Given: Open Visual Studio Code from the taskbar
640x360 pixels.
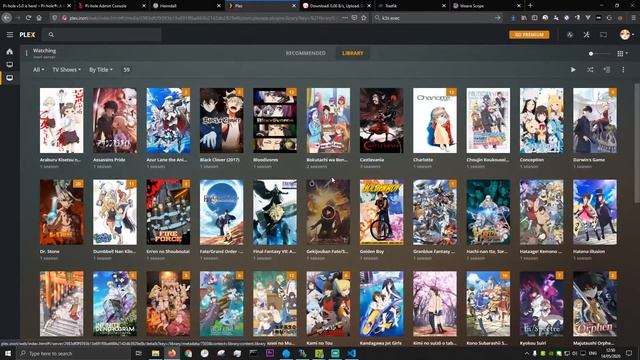Looking at the screenshot, I should [x=351, y=353].
